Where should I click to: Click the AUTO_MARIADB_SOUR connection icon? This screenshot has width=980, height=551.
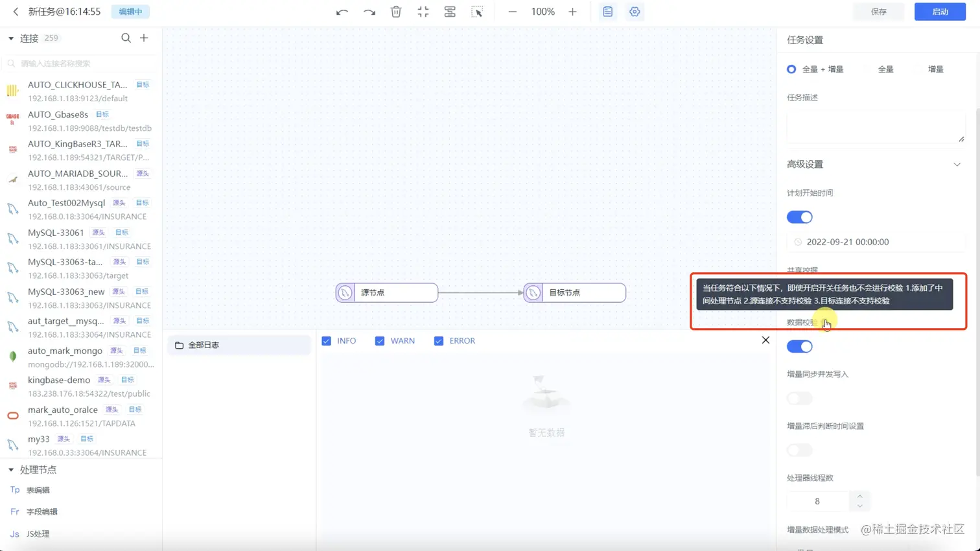pyautogui.click(x=12, y=180)
